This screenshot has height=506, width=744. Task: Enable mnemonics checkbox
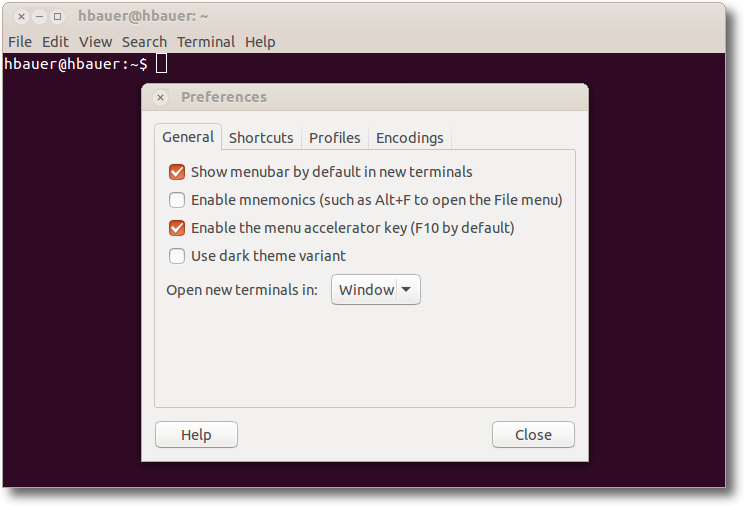click(177, 200)
